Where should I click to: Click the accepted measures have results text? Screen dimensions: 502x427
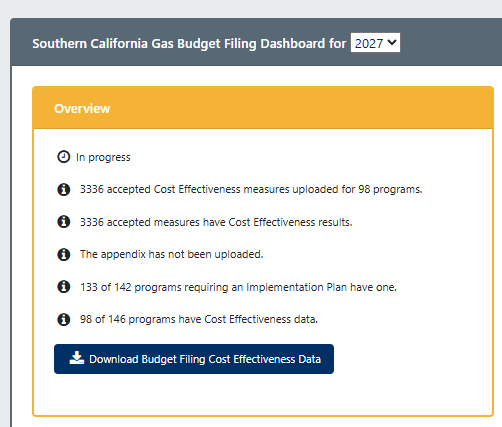[x=216, y=222]
